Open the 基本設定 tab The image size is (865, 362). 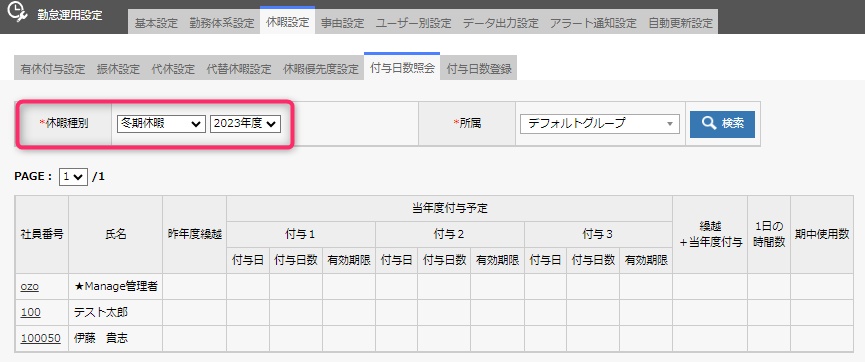click(x=157, y=23)
